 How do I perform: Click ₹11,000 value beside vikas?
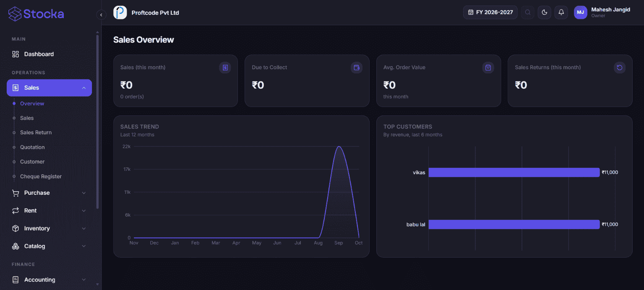610,172
